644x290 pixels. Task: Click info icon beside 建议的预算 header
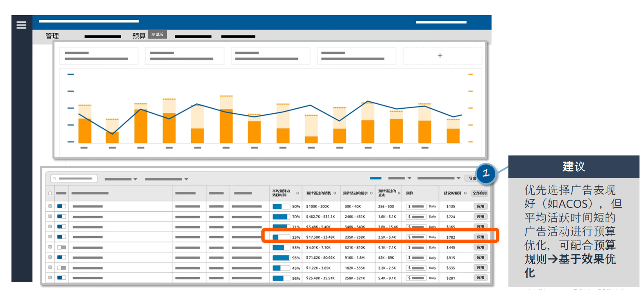465,193
